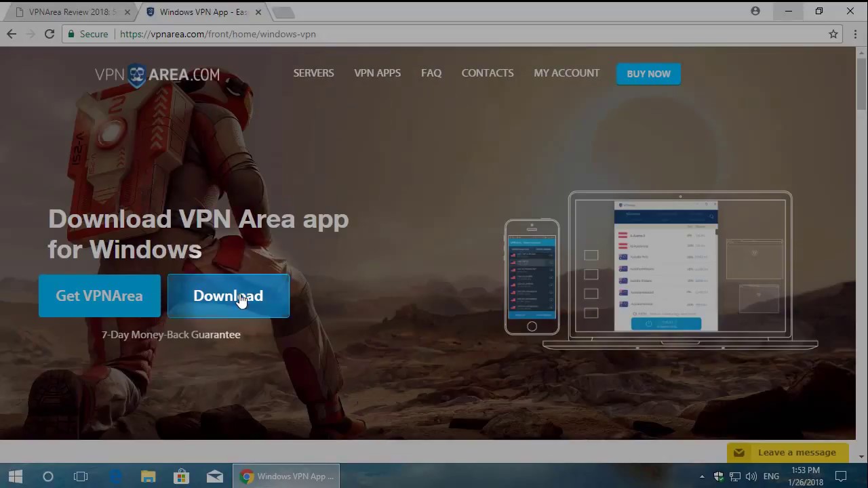Show hidden system tray icons
The width and height of the screenshot is (868, 488).
point(702,476)
